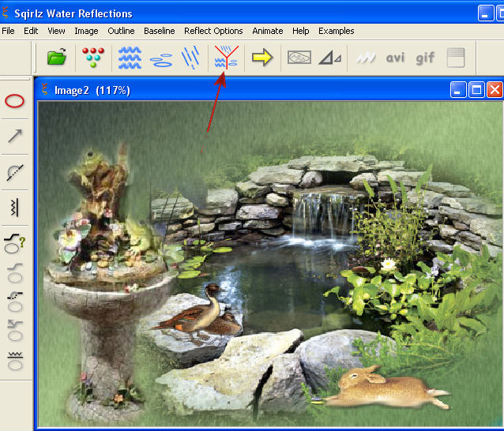The width and height of the screenshot is (504, 431).
Task: Click the ripple preview frame icon
Action: pyautogui.click(x=299, y=58)
